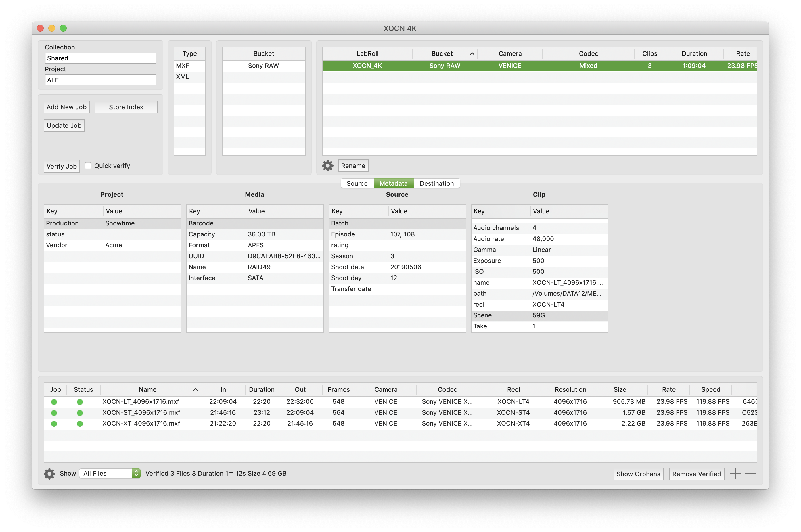This screenshot has width=801, height=532.
Task: Click the Episode 107, 108 row
Action: (x=397, y=234)
